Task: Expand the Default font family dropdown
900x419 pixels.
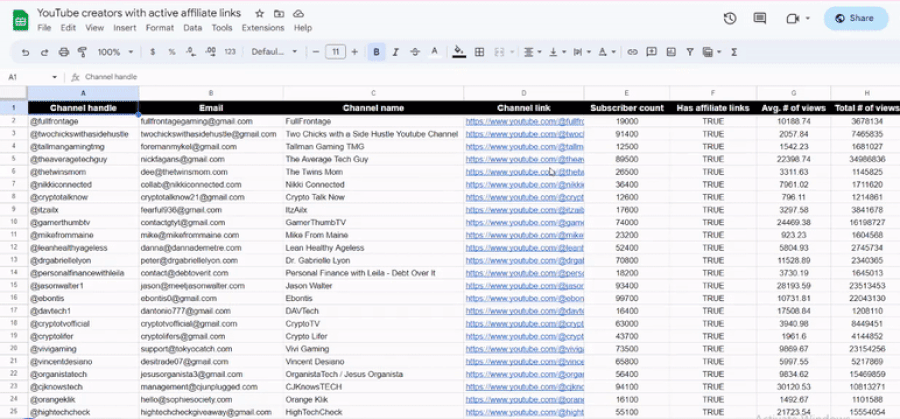Action: click(x=273, y=52)
